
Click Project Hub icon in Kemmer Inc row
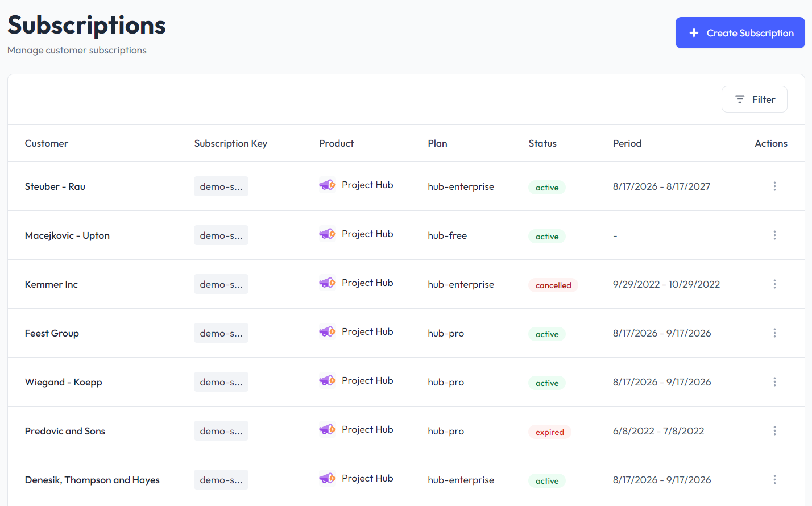[x=328, y=283]
